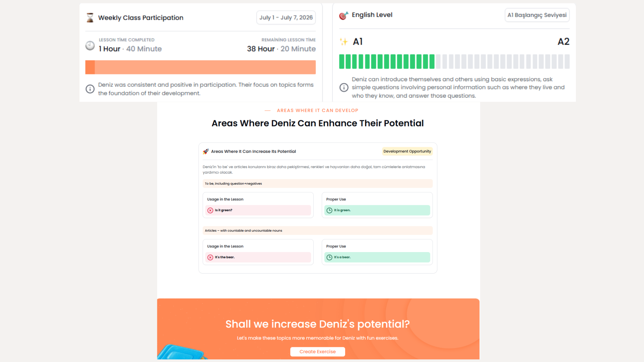
Task: Click the 'Is it green?' lesson usage example
Action: click(258, 210)
